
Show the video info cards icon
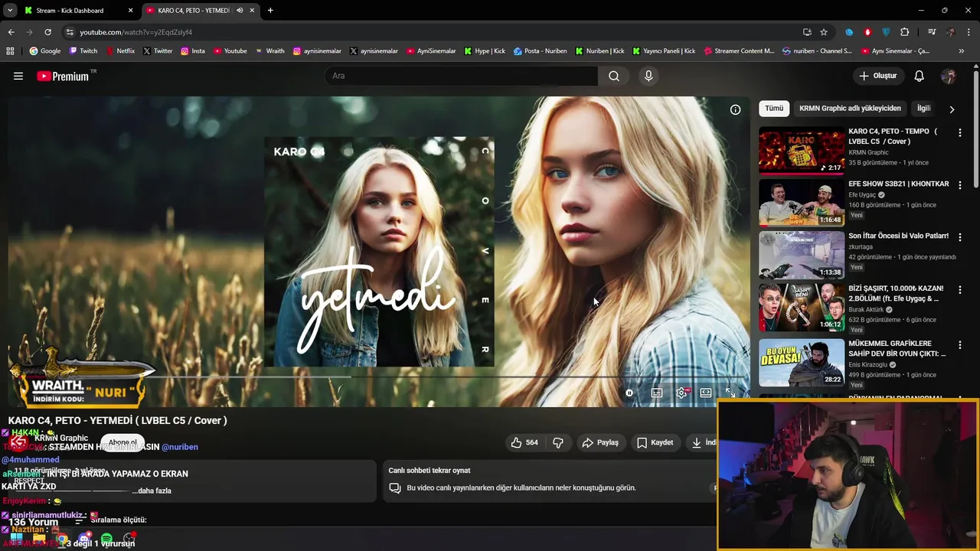[x=735, y=109]
